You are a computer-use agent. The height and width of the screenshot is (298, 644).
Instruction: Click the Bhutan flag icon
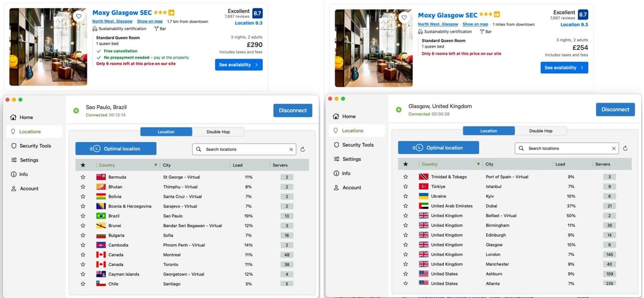pos(101,187)
